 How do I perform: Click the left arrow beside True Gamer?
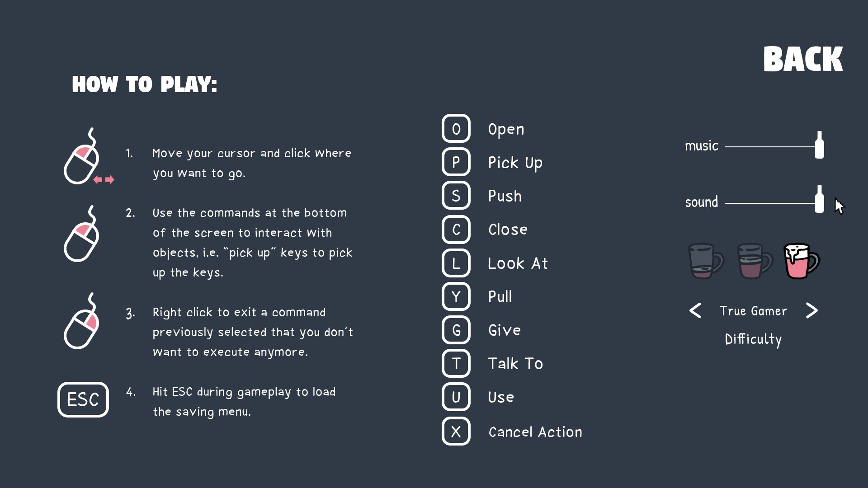tap(695, 311)
